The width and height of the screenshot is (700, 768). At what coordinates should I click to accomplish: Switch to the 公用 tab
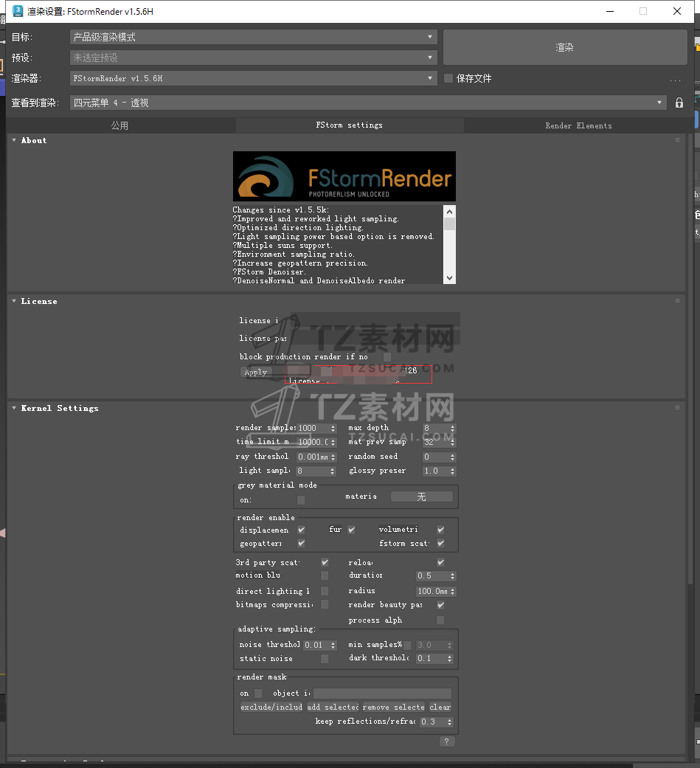coord(120,126)
